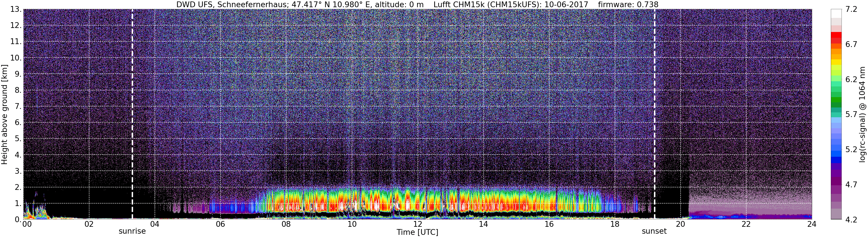Click the colorbar tick label "6.7"
Screen dimensions: 868x238
point(851,44)
